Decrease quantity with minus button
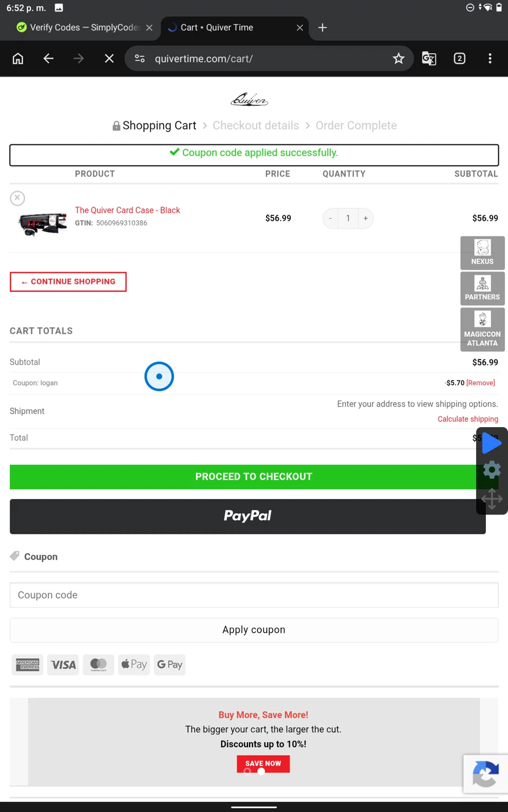 [330, 218]
